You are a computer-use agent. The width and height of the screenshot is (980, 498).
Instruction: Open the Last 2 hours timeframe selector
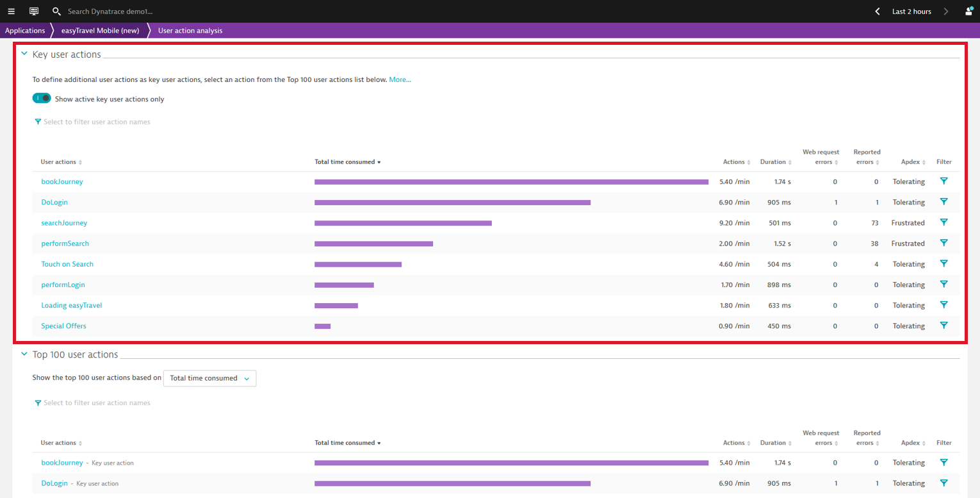tap(911, 12)
